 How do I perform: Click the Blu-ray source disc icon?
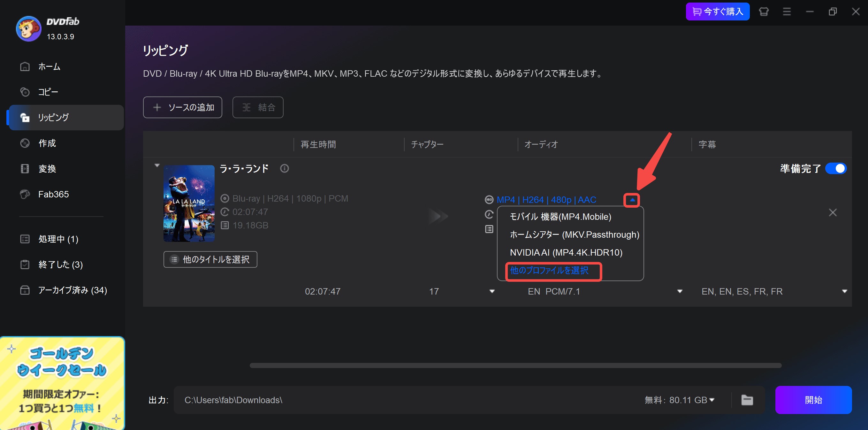[225, 199]
